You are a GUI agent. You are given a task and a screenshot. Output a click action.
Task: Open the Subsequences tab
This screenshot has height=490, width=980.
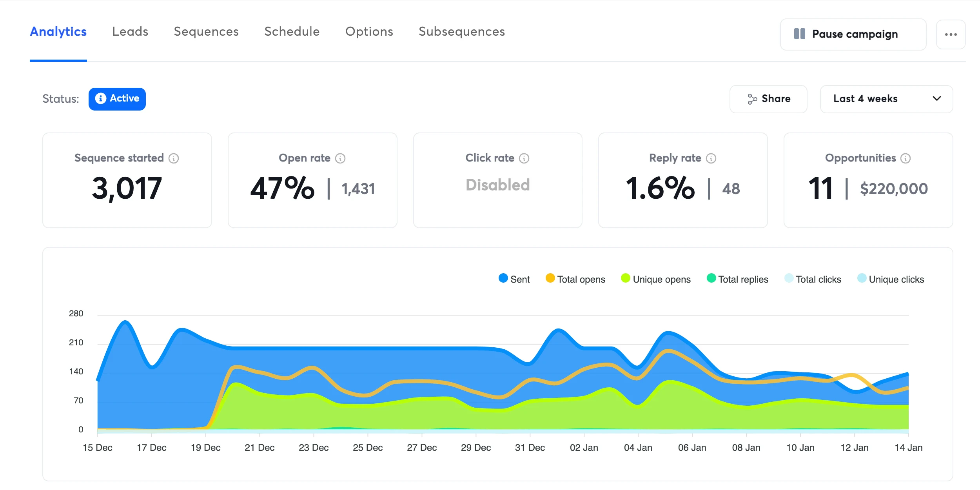(461, 32)
